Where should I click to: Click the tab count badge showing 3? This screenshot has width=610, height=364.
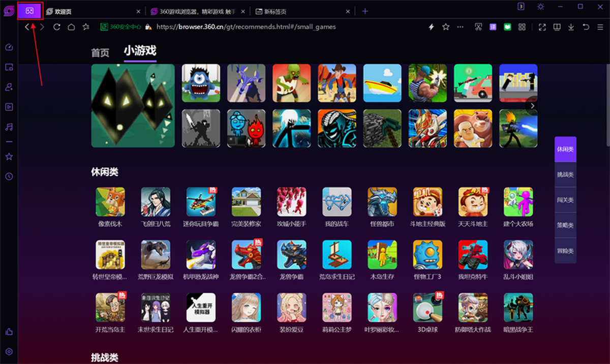[521, 7]
